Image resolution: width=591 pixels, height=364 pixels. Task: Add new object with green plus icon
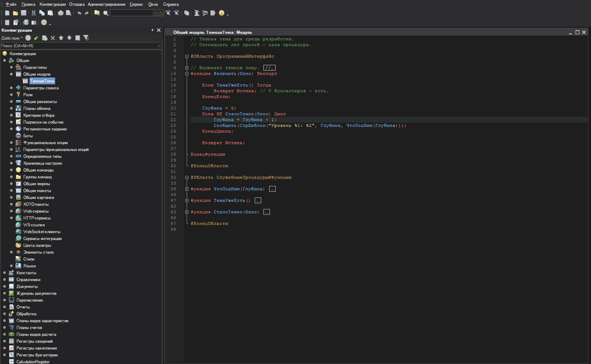28,38
